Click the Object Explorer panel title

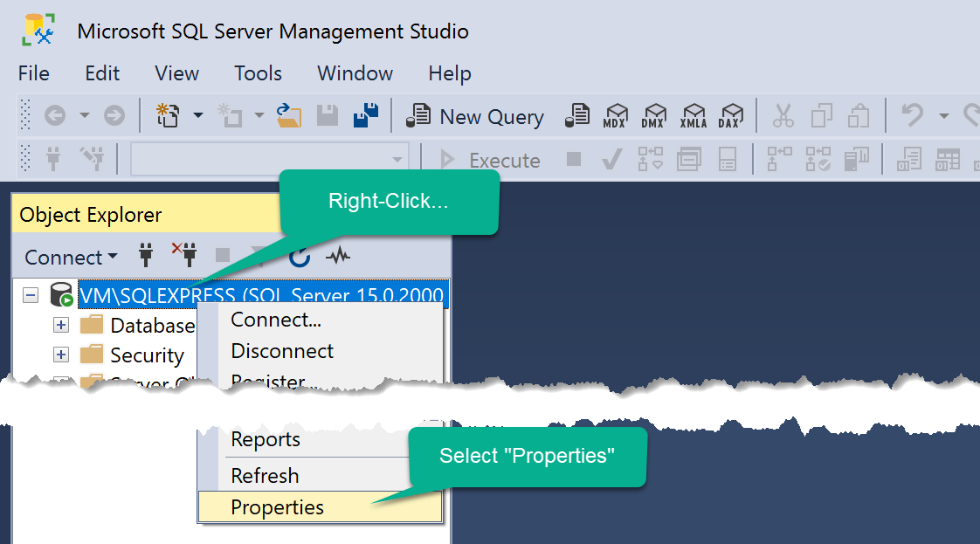(x=91, y=215)
